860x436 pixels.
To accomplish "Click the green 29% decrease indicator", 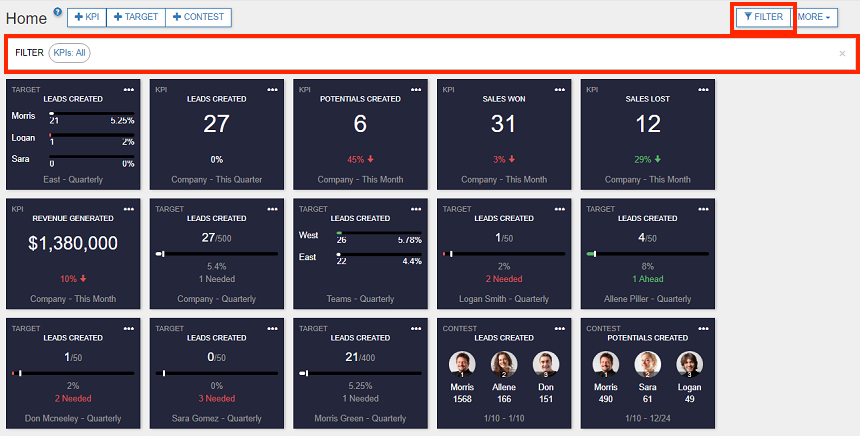I will tap(648, 160).
